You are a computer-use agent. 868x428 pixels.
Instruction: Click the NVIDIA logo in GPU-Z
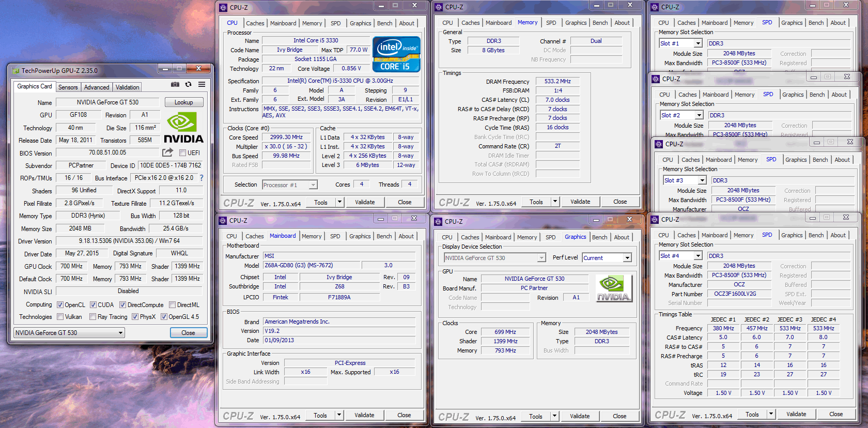[183, 128]
